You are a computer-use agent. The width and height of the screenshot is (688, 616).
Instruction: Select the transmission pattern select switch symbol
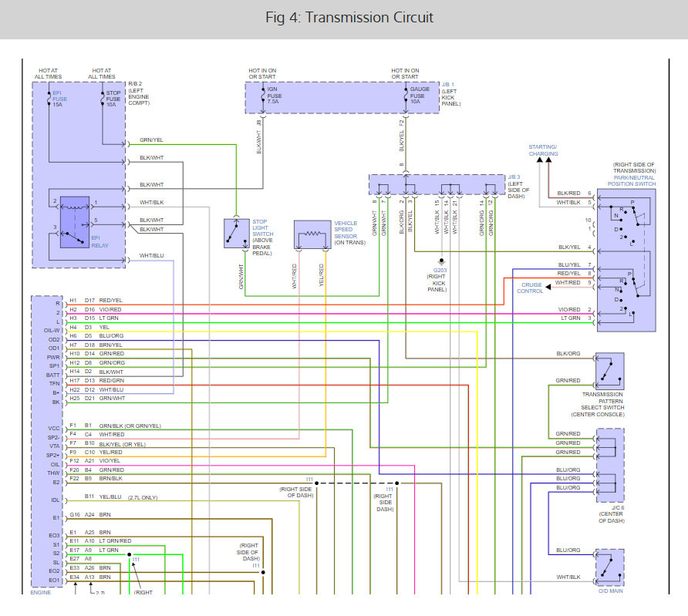[x=610, y=372]
